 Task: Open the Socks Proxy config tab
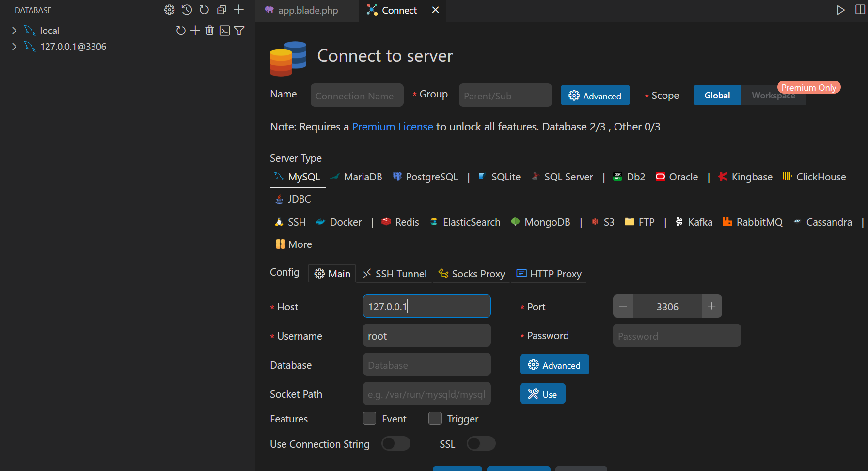[472, 274]
